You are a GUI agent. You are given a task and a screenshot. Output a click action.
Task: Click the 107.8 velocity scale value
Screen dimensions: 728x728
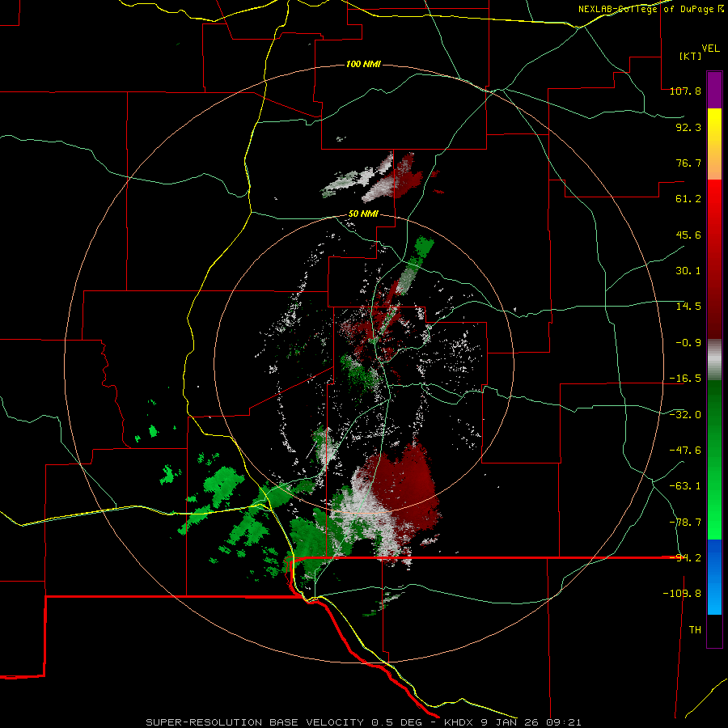[685, 91]
